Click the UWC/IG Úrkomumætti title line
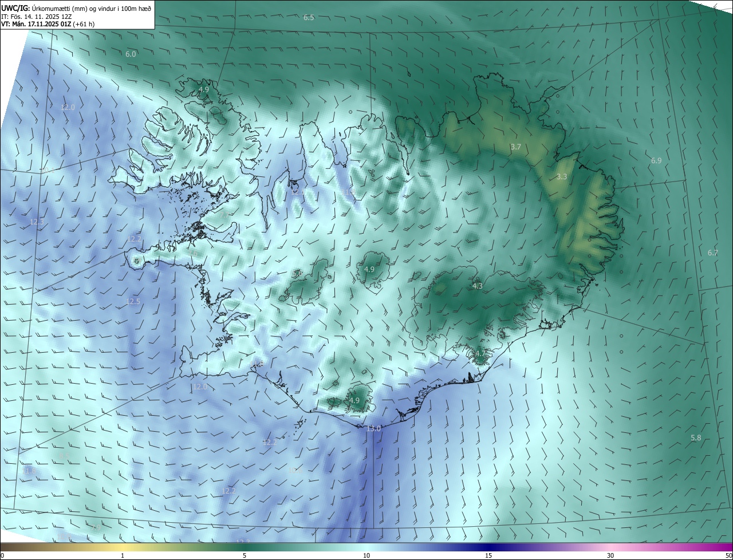The height and width of the screenshot is (560, 733). point(76,7)
